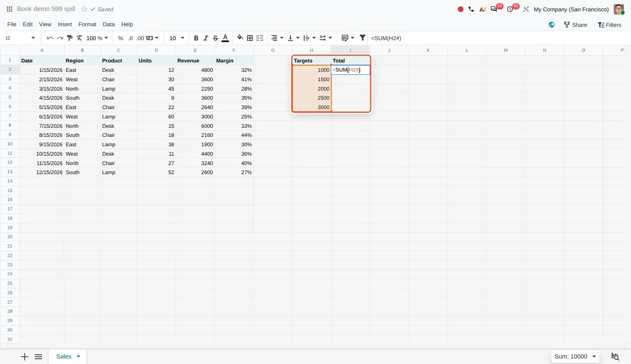Viewport: 631px width, 364px height.
Task: Open the borders tool
Action: (250, 38)
